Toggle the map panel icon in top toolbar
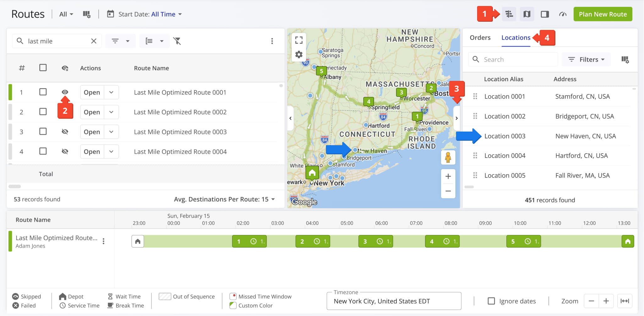Screen dimensions: 644x316 [527, 14]
